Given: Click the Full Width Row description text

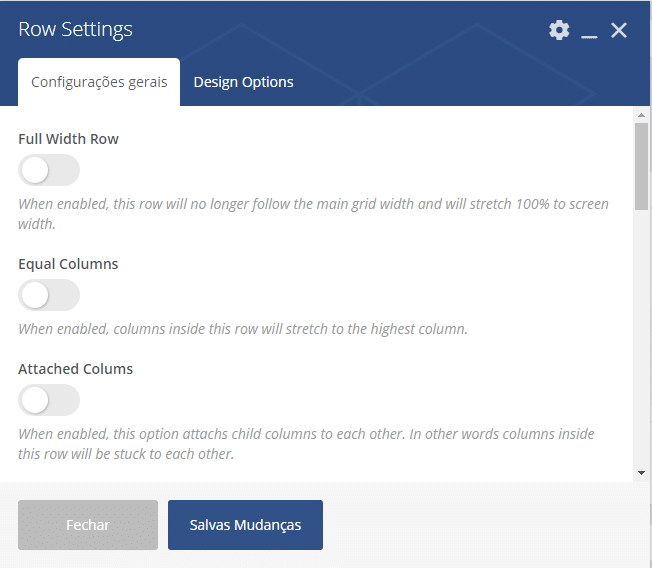Looking at the screenshot, I should coord(314,214).
